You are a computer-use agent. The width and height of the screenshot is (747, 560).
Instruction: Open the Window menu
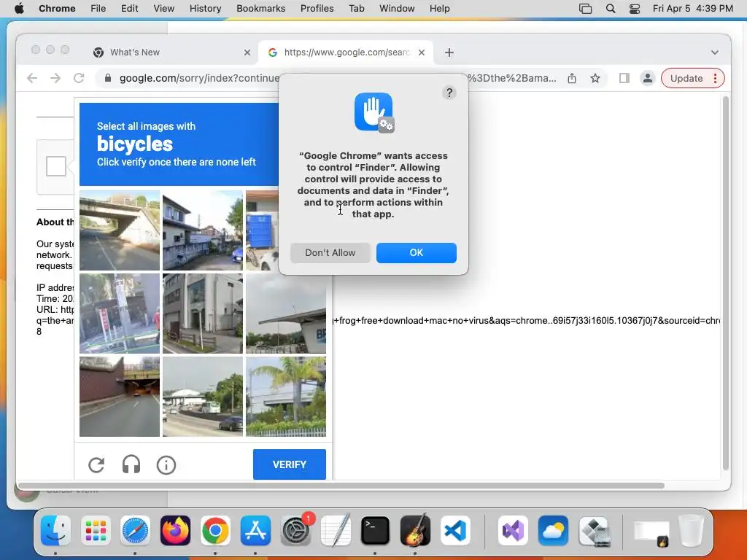[397, 9]
